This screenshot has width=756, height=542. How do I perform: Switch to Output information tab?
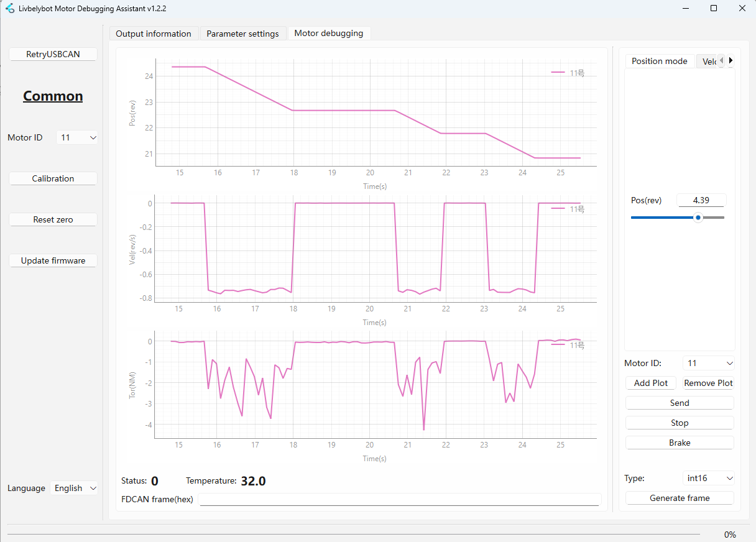pos(154,34)
